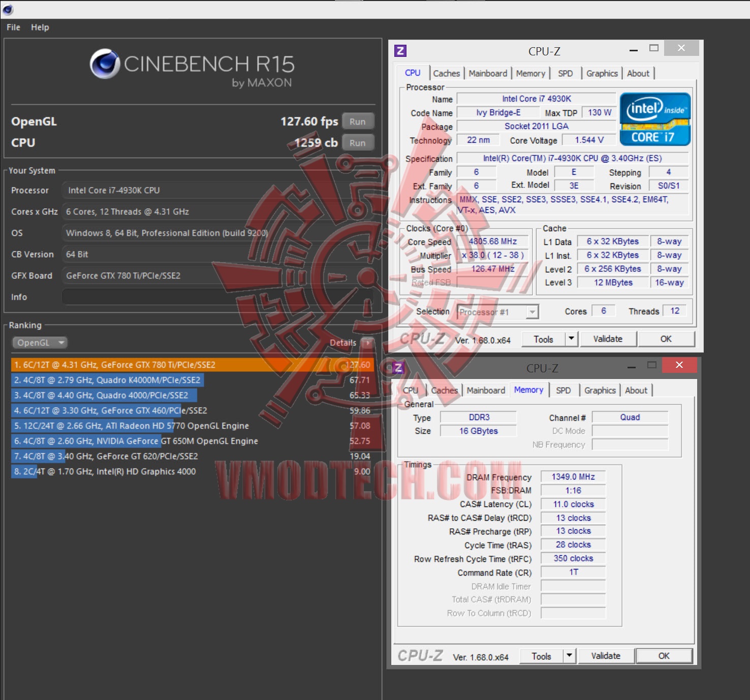This screenshot has width=750, height=700.
Task: Click the CPU-Z logo icon in top CPU-Z window
Action: coord(400,51)
